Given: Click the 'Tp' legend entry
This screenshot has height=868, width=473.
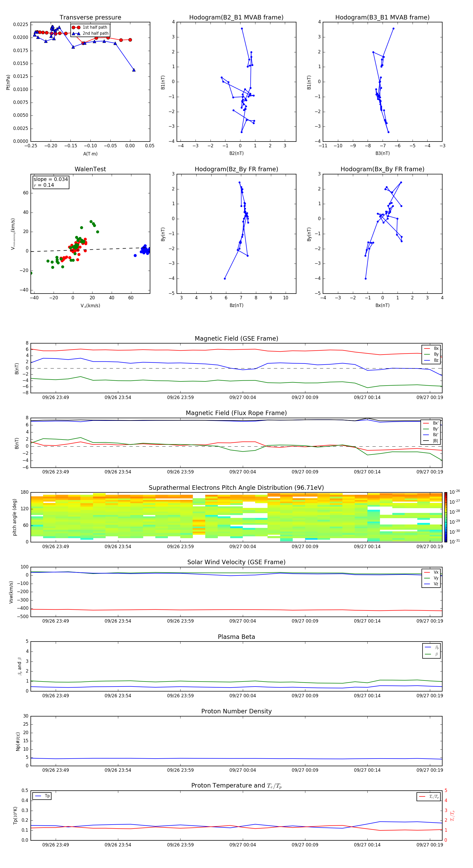Looking at the screenshot, I should (42, 796).
